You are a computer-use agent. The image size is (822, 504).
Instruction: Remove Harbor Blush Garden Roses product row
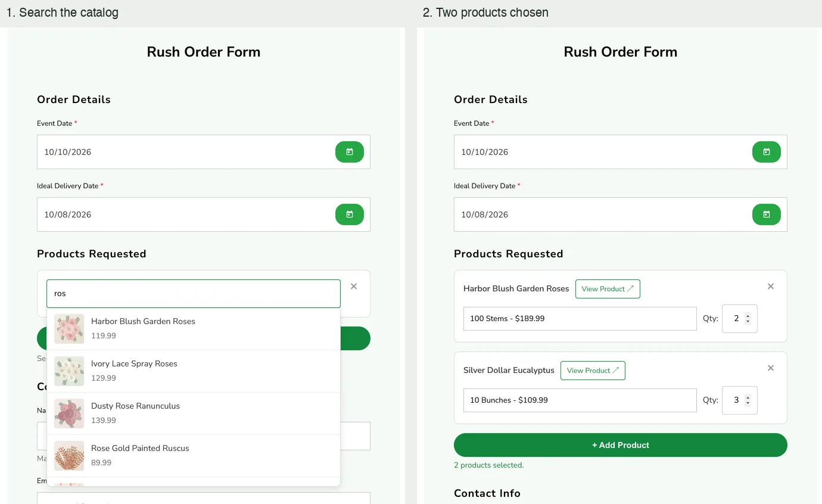point(771,287)
